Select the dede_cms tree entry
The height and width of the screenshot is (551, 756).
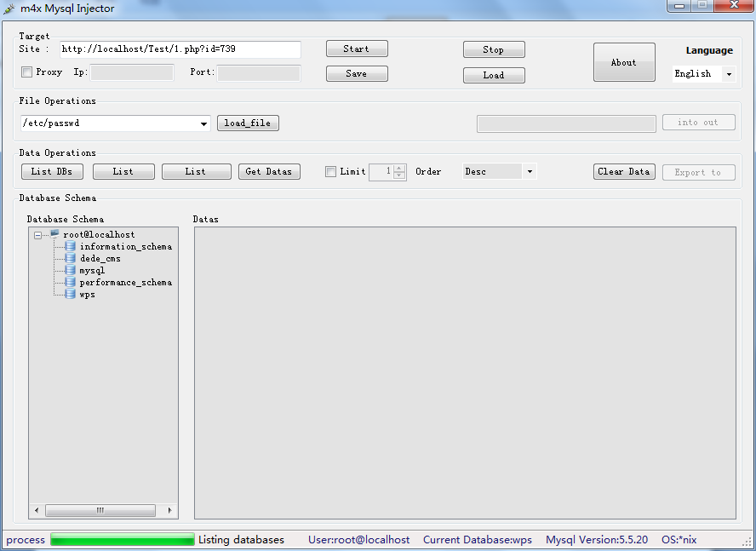click(x=100, y=259)
